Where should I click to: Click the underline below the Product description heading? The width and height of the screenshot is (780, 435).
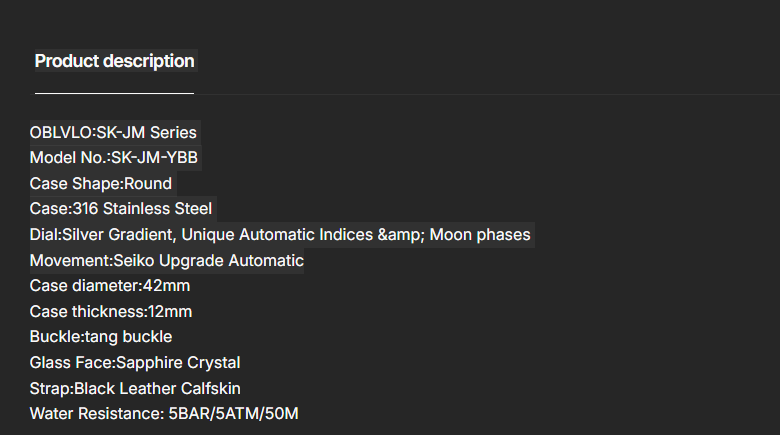point(114,93)
